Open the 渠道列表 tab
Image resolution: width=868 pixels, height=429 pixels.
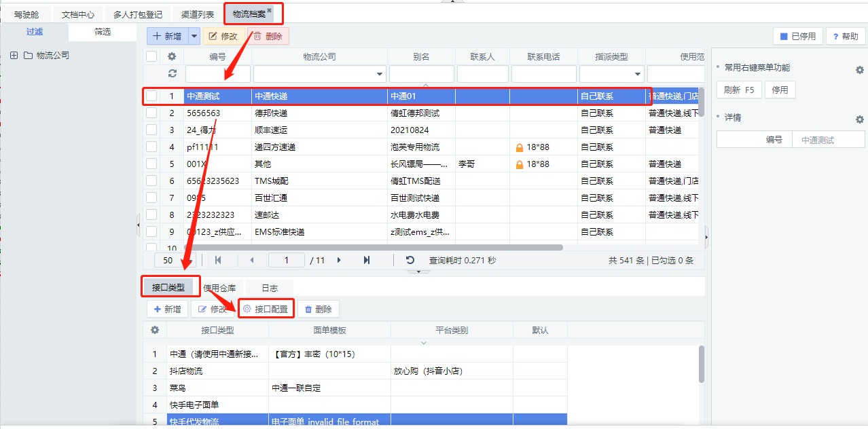[x=198, y=14]
